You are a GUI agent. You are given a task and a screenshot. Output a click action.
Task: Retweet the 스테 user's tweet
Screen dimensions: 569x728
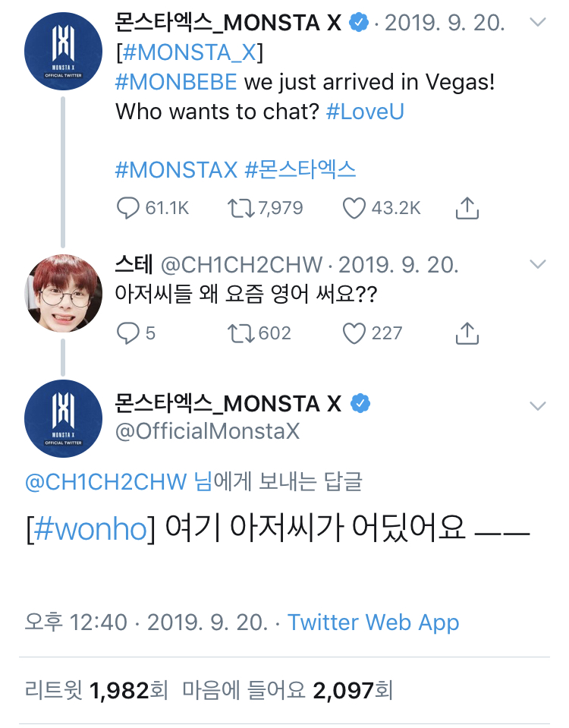242,332
